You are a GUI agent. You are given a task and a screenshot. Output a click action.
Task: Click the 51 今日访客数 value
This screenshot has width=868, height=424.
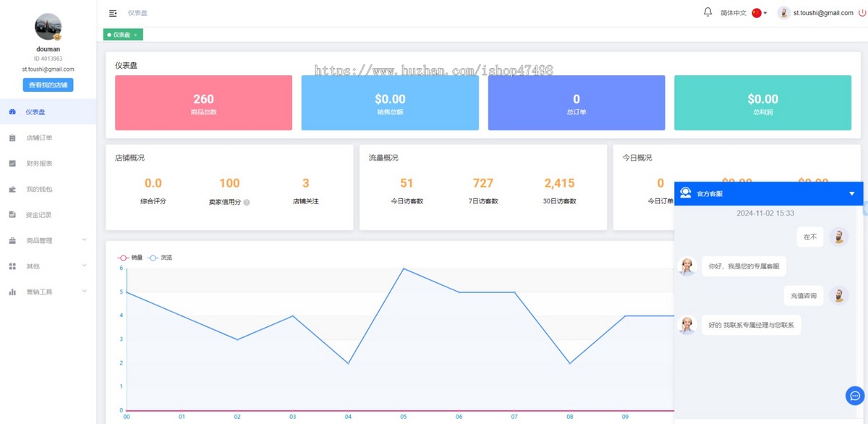pos(407,183)
